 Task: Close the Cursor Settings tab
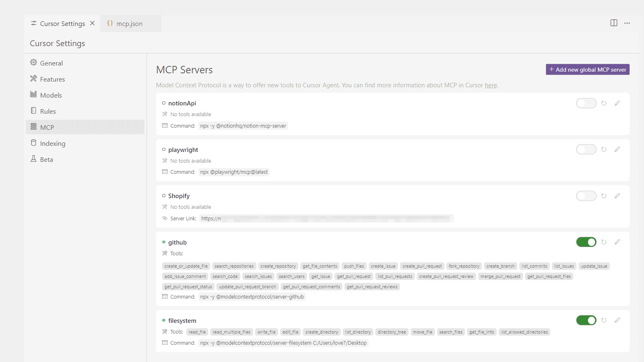click(92, 23)
